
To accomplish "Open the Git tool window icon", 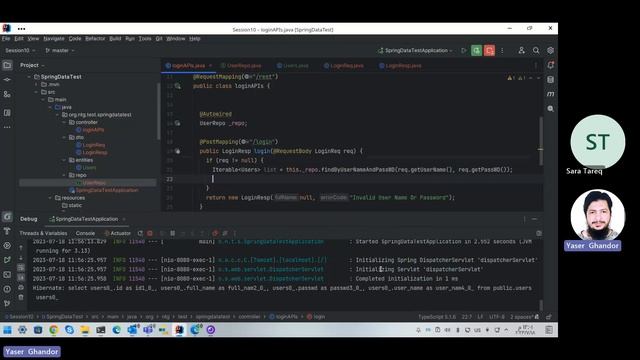I will 7,303.
